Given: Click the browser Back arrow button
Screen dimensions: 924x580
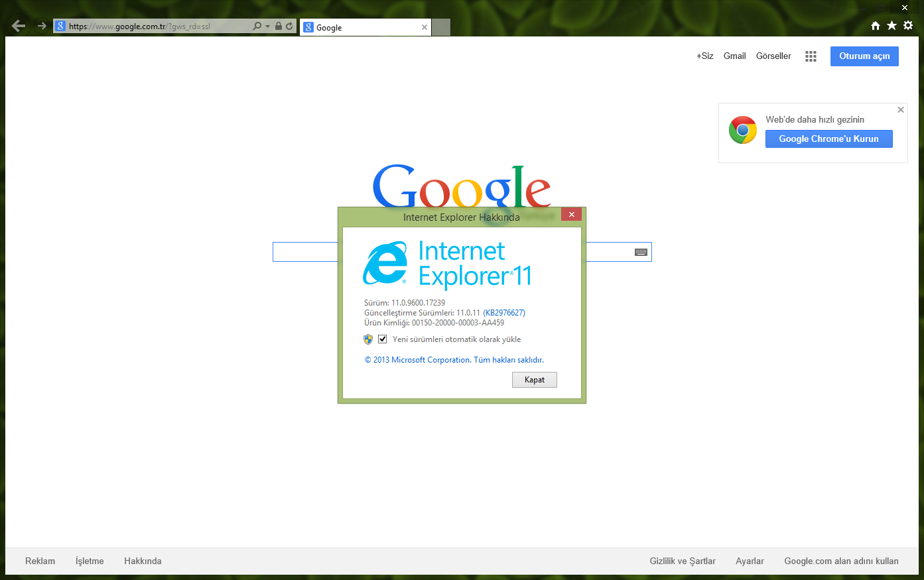Looking at the screenshot, I should click(x=19, y=26).
